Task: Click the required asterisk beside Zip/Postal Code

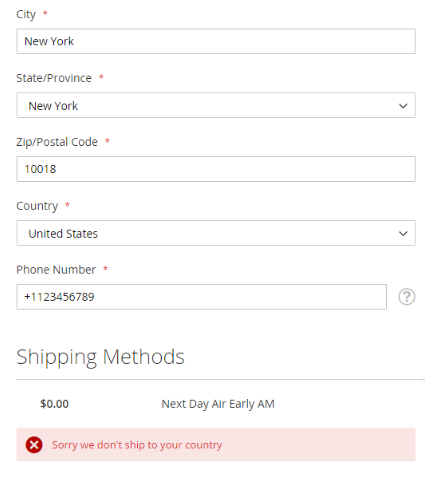Action: click(107, 141)
